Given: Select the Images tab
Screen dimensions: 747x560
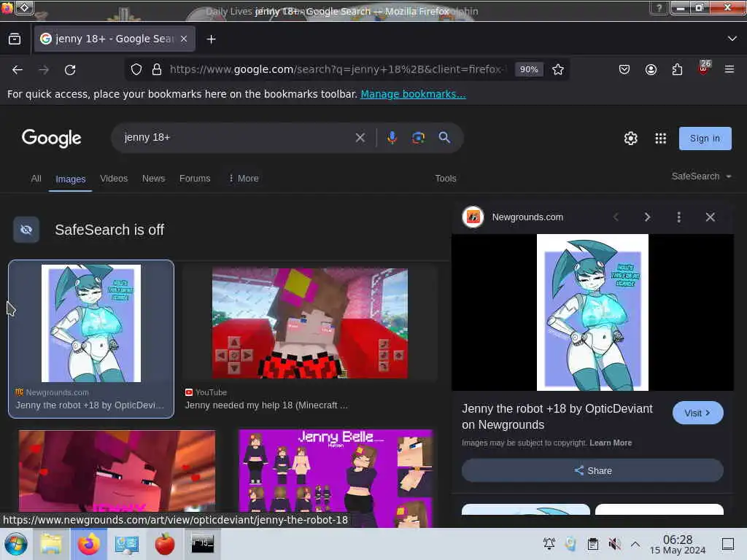Looking at the screenshot, I should pos(71,179).
